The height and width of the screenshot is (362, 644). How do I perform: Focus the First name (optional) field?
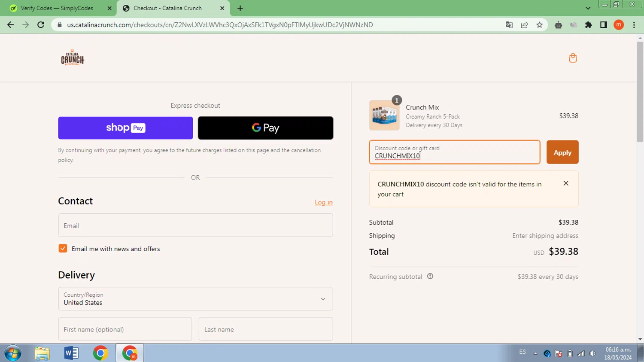[x=125, y=329]
